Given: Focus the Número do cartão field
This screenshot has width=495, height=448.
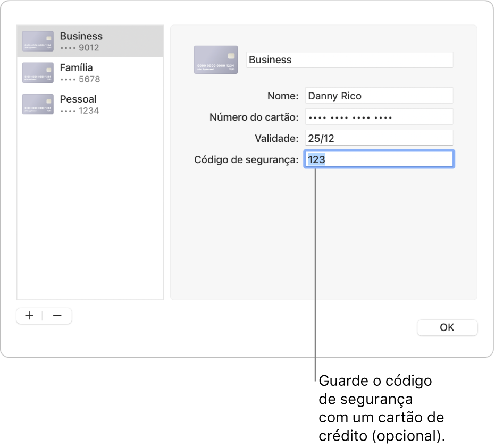Looking at the screenshot, I should click(x=379, y=117).
